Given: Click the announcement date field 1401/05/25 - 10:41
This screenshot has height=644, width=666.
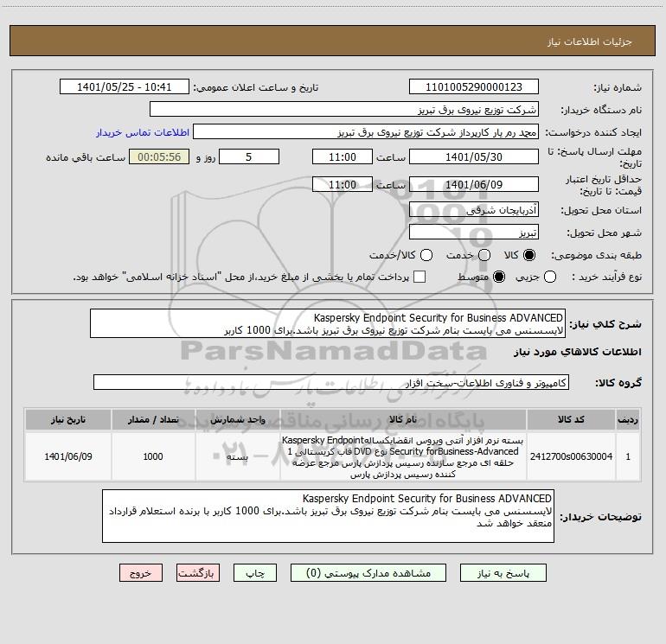Looking at the screenshot, I should point(125,87).
